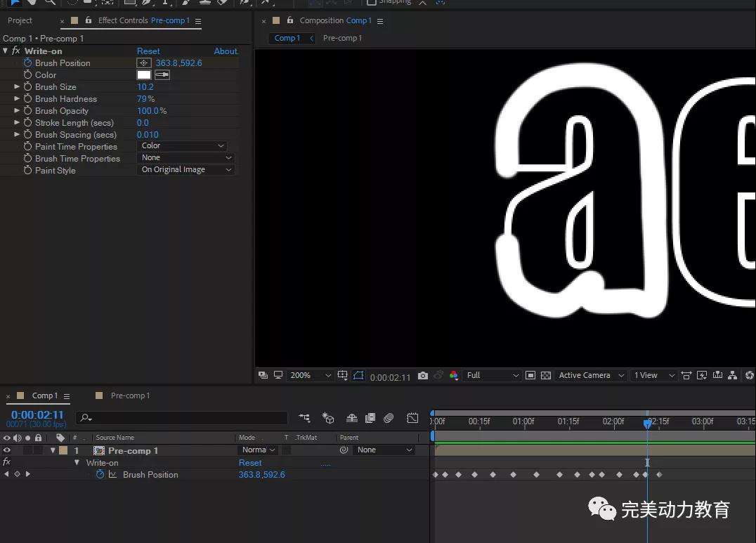The height and width of the screenshot is (543, 756).
Task: Click the white Color swatch
Action: click(x=143, y=75)
